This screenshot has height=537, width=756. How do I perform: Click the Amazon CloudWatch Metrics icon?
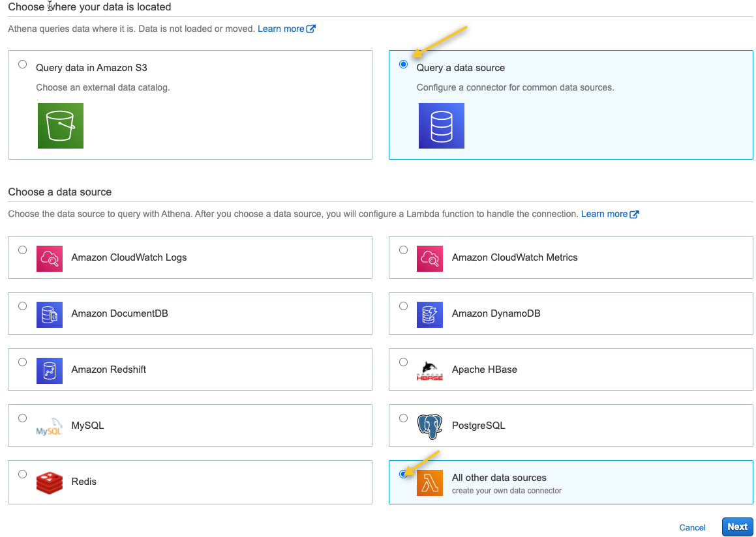[x=430, y=259]
